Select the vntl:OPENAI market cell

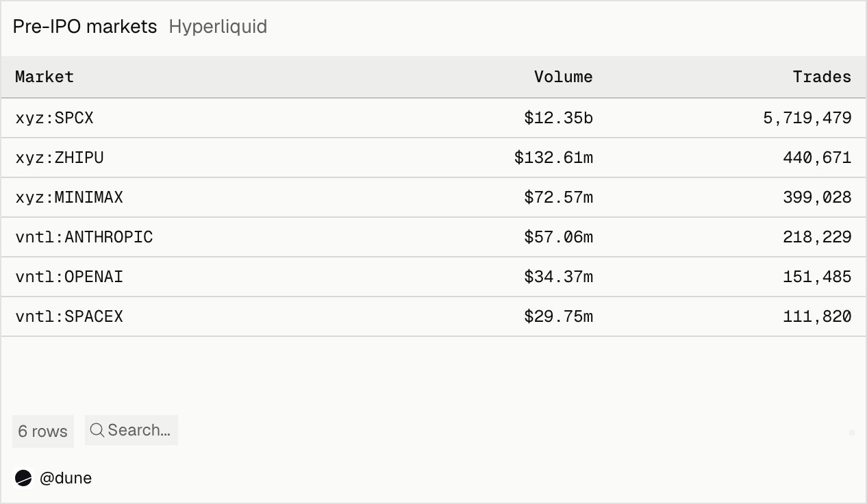(x=69, y=277)
